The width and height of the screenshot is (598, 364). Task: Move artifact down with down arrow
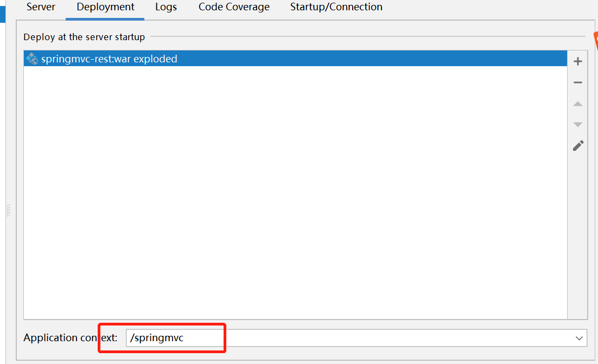[x=578, y=125]
